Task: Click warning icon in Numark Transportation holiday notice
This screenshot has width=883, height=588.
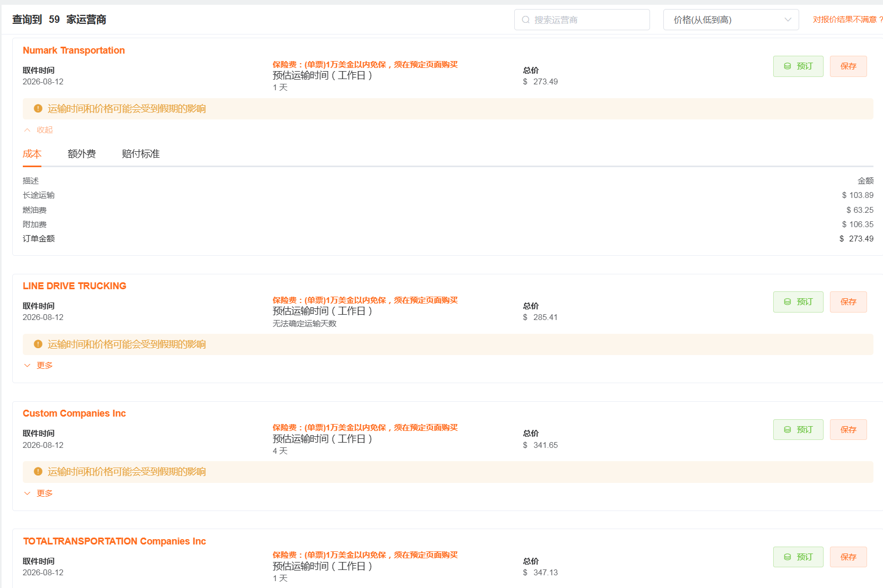Action: click(x=38, y=108)
